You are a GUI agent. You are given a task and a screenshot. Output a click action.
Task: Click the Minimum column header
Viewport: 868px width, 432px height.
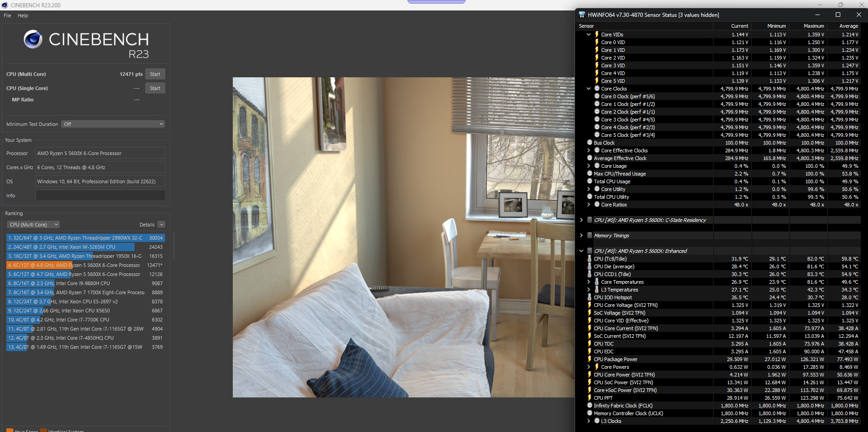(x=777, y=26)
